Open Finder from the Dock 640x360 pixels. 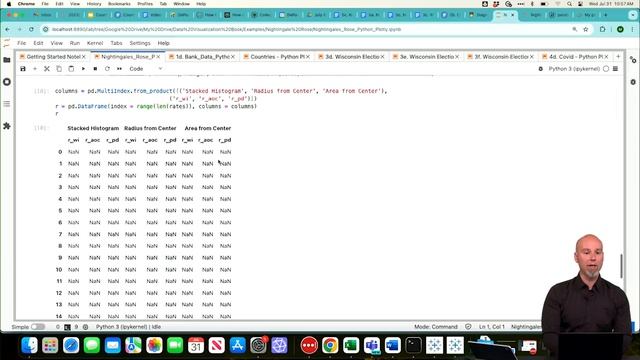(29, 346)
